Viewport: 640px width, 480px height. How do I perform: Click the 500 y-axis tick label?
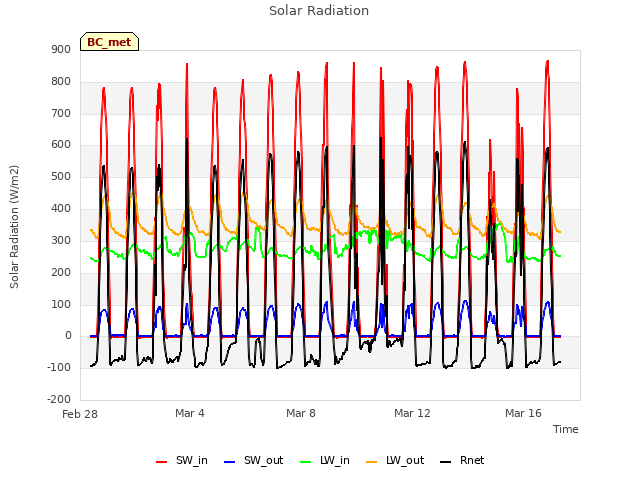(x=61, y=177)
